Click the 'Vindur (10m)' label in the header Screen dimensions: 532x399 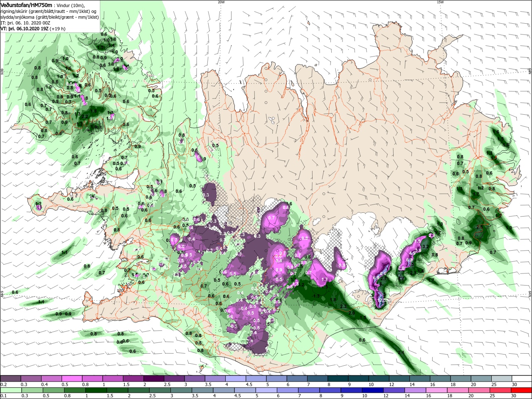tap(71, 5)
